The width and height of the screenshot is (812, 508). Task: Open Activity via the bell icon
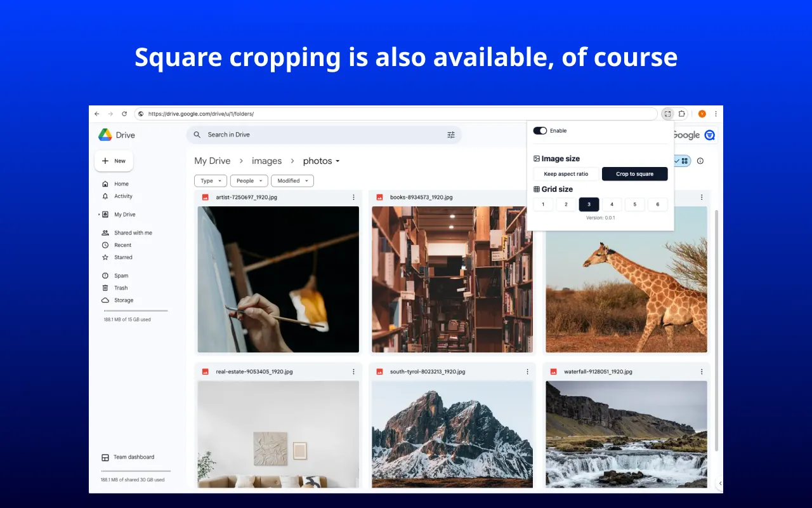105,196
